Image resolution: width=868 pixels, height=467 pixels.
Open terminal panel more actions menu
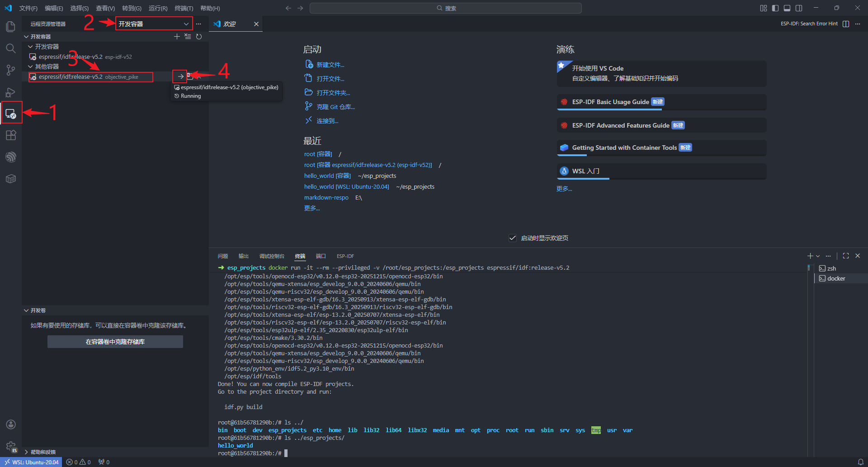click(x=828, y=256)
